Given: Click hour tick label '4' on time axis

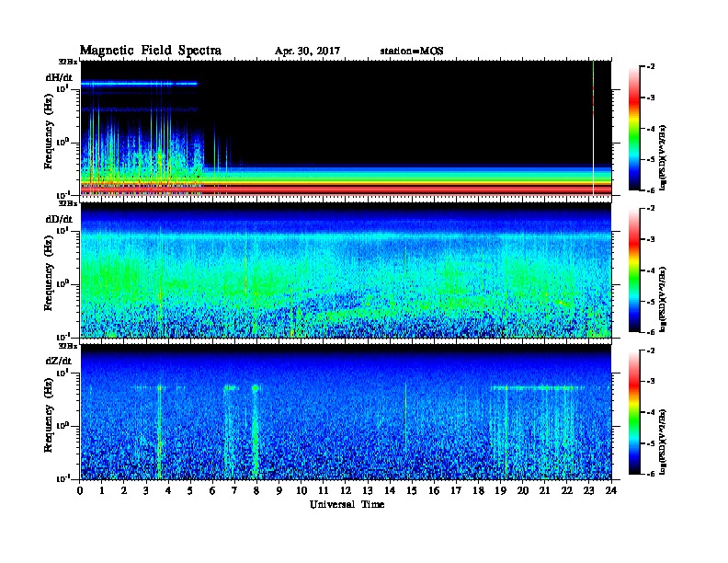Looking at the screenshot, I should click(x=168, y=490).
